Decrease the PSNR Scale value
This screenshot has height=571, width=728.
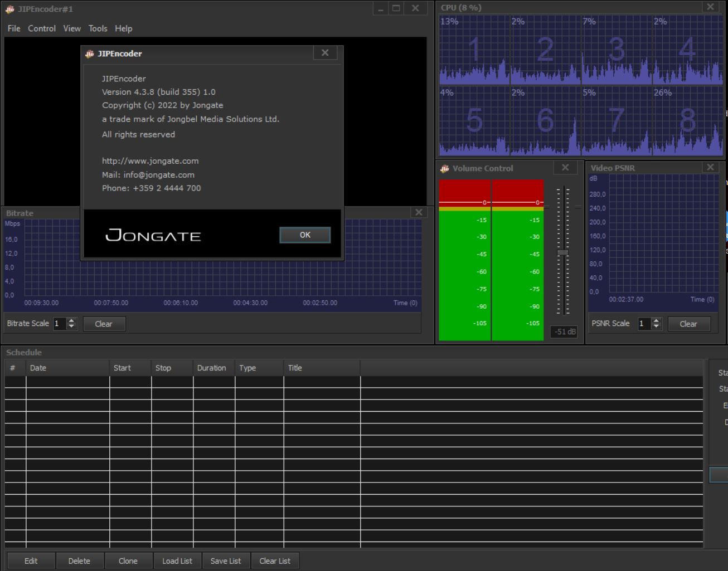(x=656, y=326)
